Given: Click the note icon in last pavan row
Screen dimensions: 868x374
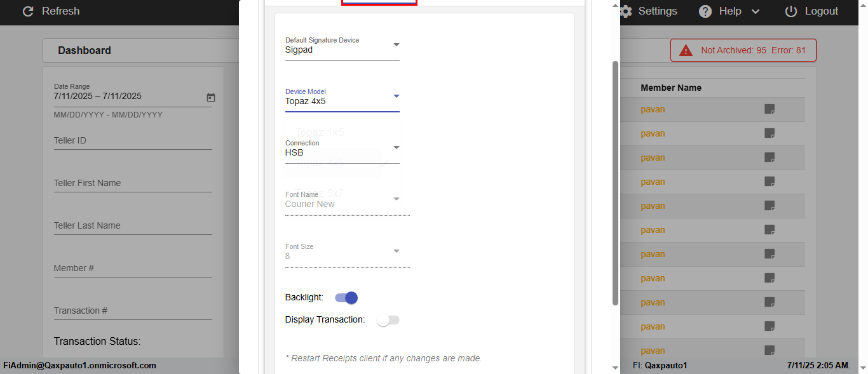Looking at the screenshot, I should 770,351.
